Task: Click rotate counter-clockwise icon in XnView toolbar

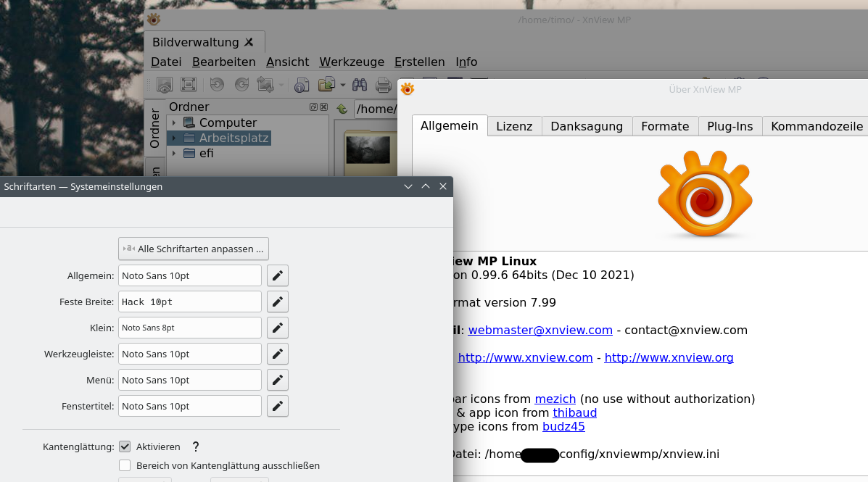Action: click(217, 85)
